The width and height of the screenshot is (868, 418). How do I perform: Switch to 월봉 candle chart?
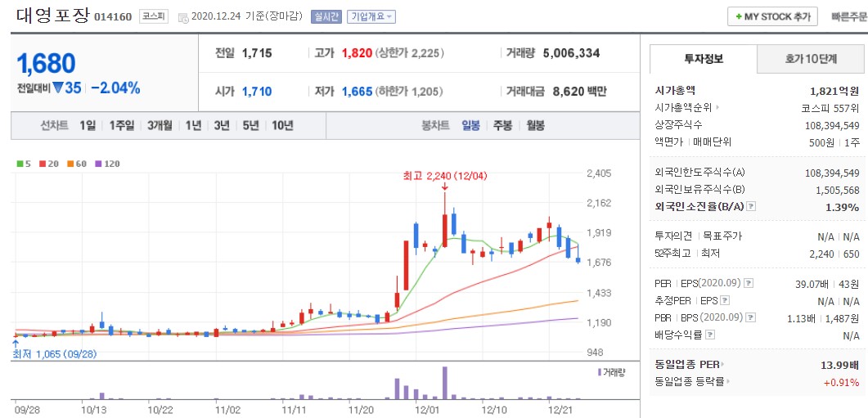[535, 126]
